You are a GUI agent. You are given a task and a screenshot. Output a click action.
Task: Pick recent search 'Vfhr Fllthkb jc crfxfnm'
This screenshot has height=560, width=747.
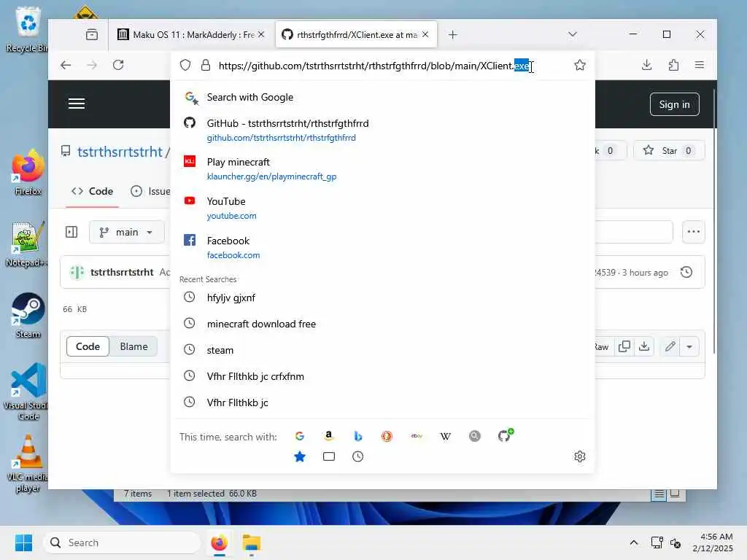(382, 376)
